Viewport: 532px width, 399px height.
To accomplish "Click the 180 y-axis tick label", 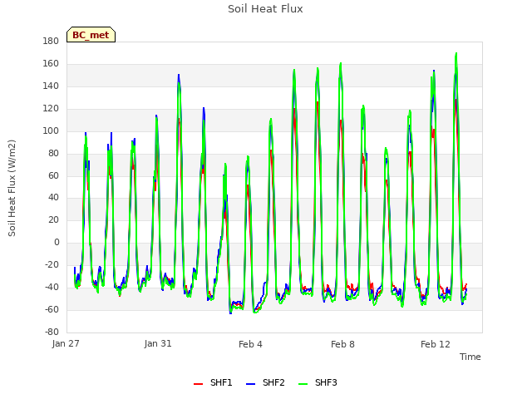I will 51,41.
